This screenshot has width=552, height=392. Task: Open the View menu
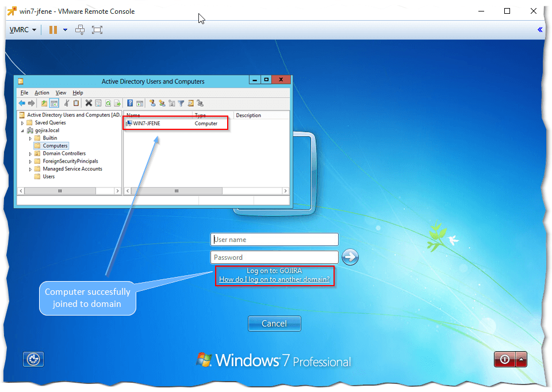click(x=60, y=93)
